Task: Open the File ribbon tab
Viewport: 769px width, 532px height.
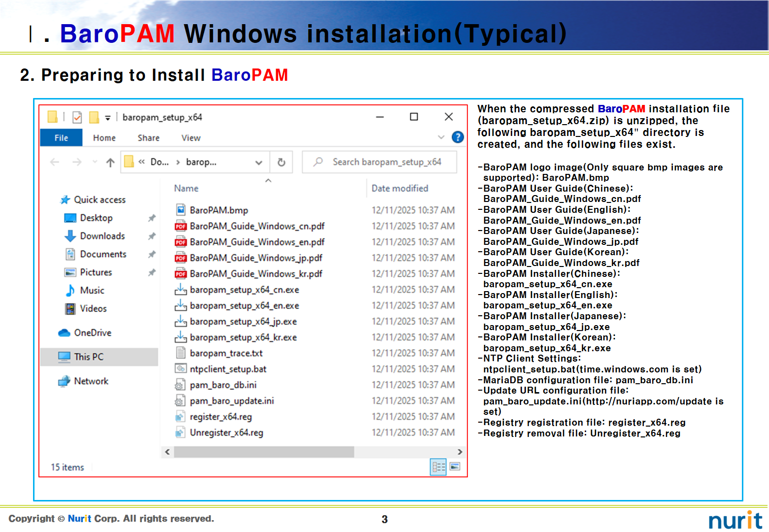Action: [61, 138]
